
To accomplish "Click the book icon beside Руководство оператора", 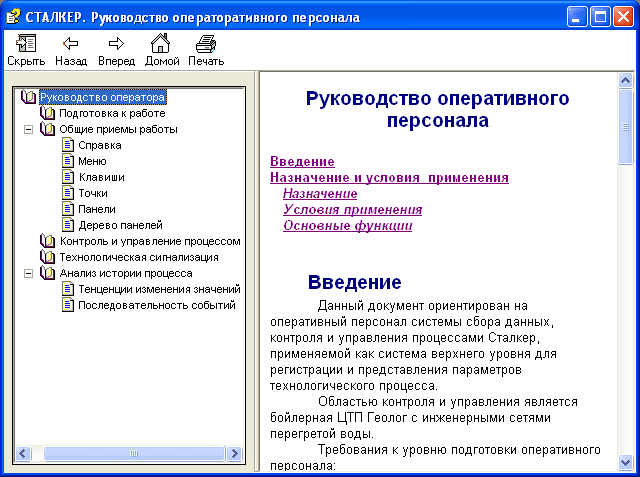I will (x=29, y=97).
